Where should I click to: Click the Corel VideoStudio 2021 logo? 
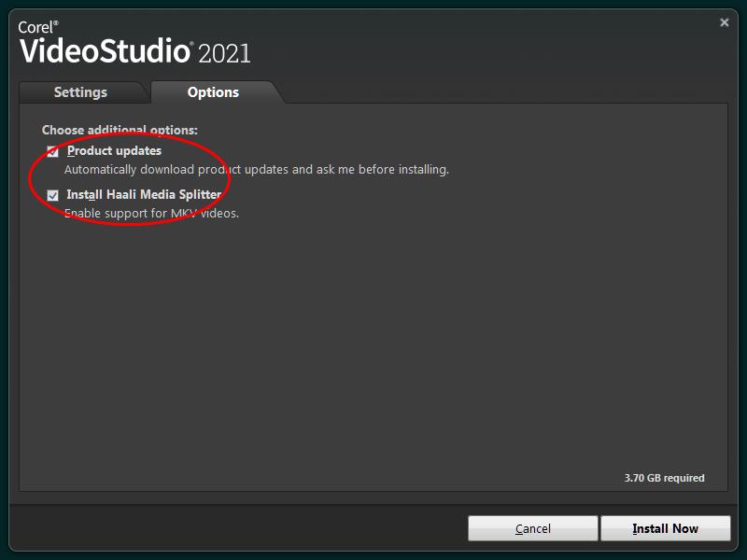click(x=134, y=43)
